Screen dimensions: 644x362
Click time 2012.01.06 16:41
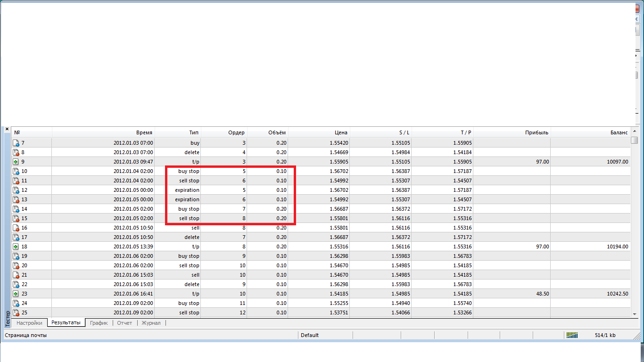click(x=133, y=294)
